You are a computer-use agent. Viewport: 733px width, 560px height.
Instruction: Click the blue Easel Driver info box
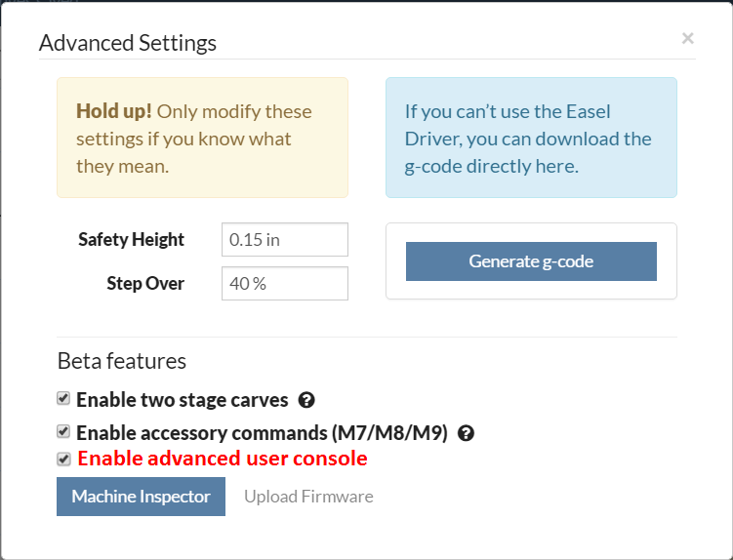pos(531,139)
